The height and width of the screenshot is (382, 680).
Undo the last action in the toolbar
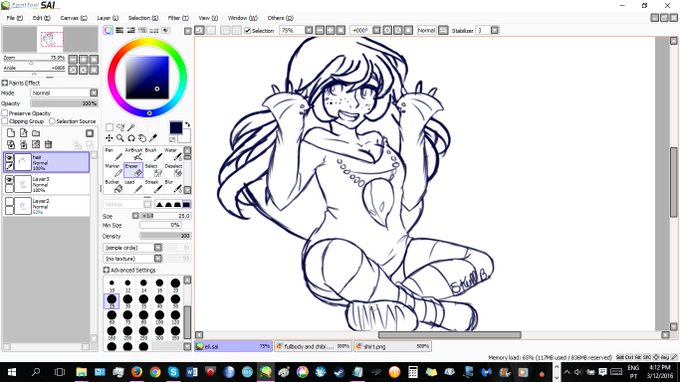click(199, 30)
